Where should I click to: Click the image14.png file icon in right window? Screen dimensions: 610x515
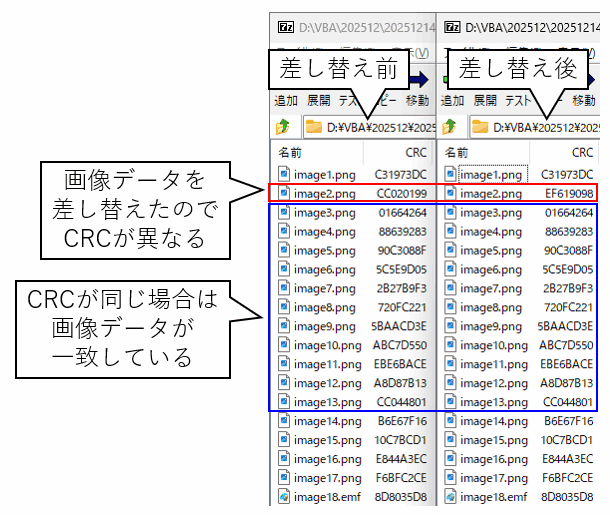[x=450, y=420]
